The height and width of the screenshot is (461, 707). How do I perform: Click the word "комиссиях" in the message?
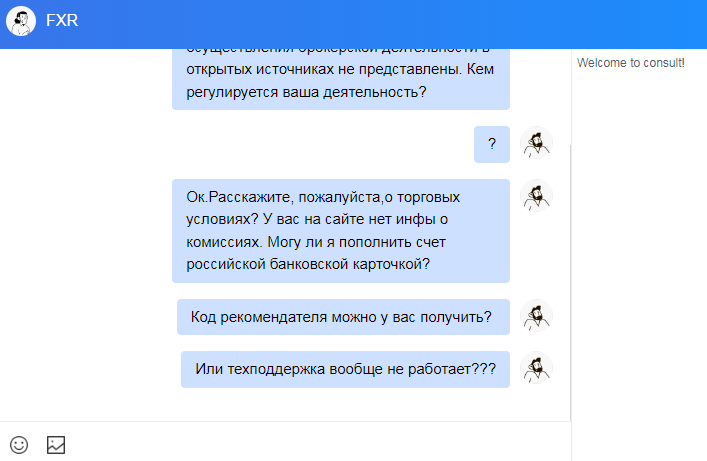pos(219,242)
